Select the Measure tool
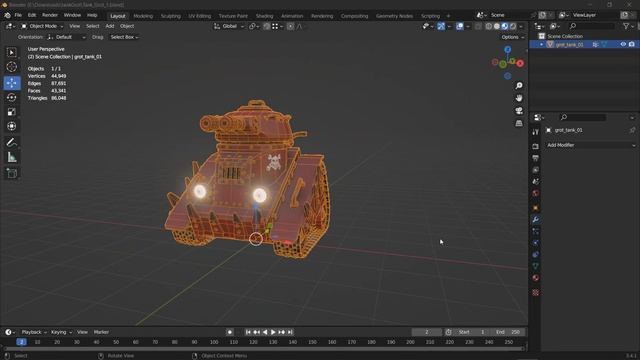The width and height of the screenshot is (640, 360). (11, 157)
